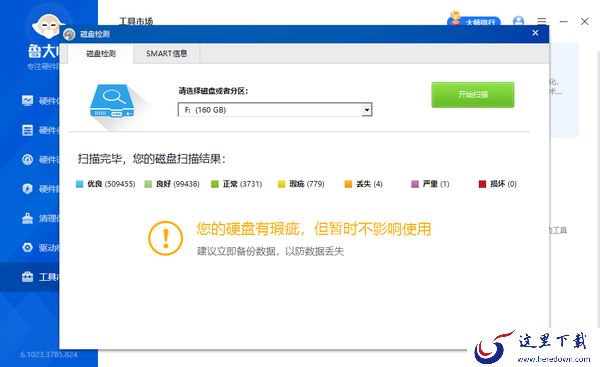The width and height of the screenshot is (600, 367).
Task: Click the Ludashi avatar icon in dialog title
Action: click(x=69, y=34)
